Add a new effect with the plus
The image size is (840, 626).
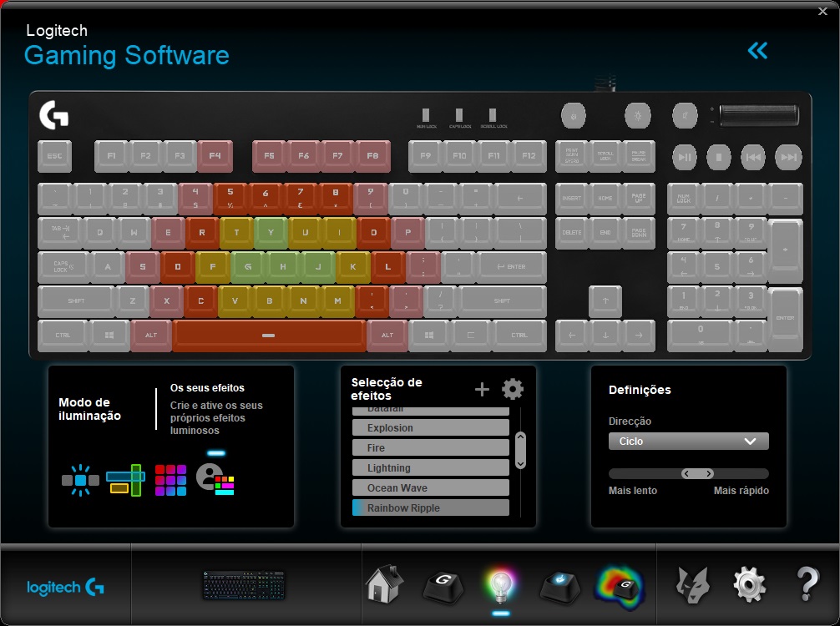(482, 389)
